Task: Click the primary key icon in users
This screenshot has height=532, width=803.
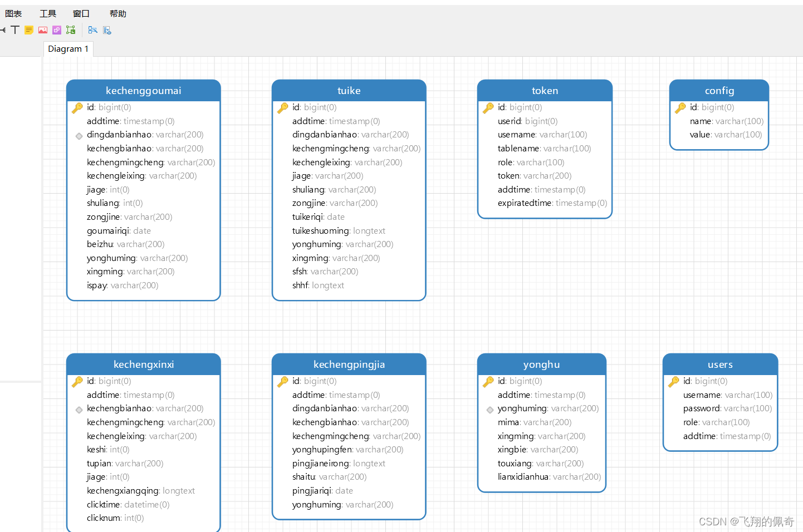Action: (674, 381)
